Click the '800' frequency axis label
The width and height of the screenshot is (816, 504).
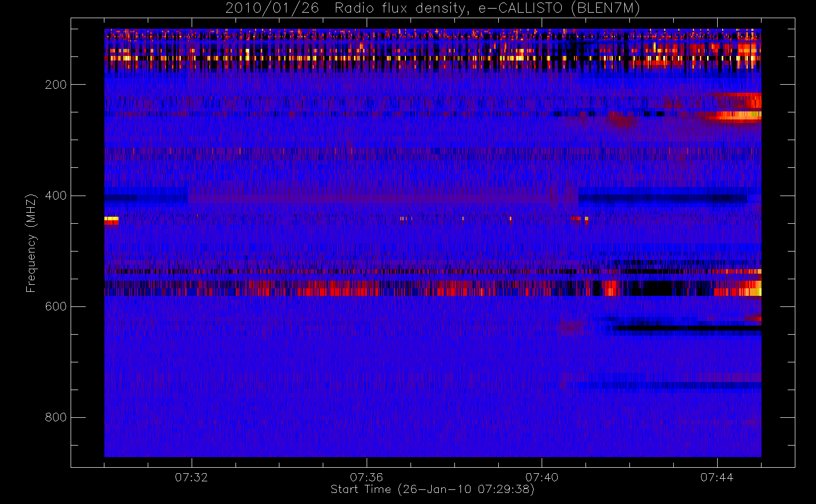56,417
